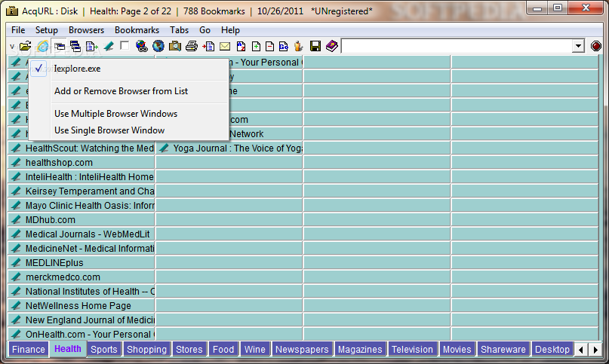Open the toolbar combo box dropdown arrow
This screenshot has width=609, height=364.
click(x=578, y=46)
